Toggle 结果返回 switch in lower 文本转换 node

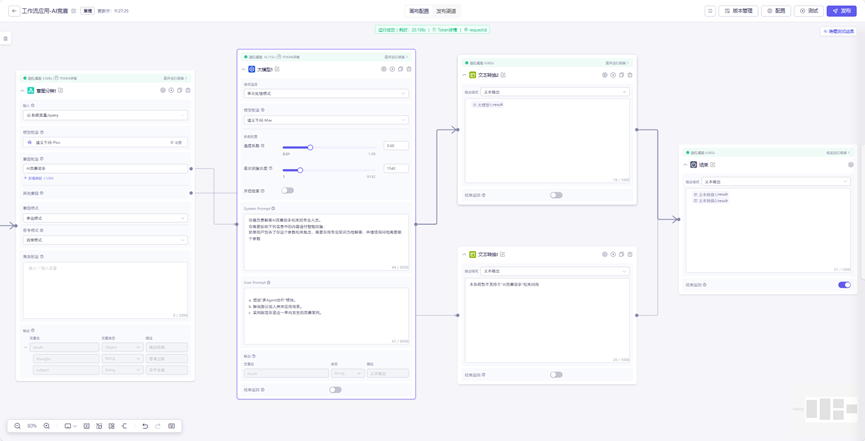point(556,375)
